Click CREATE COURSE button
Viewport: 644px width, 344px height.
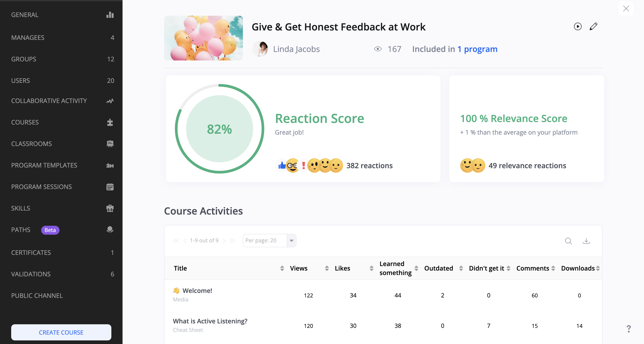tap(61, 333)
